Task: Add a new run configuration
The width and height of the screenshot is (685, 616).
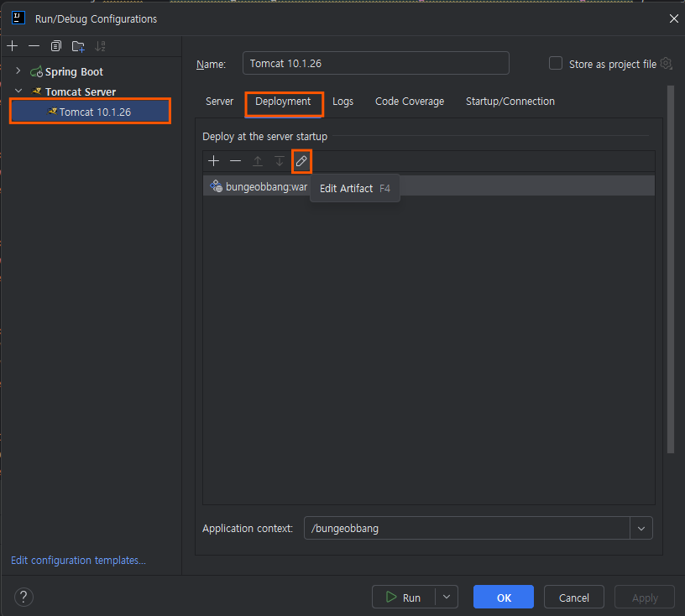Action: (13, 46)
